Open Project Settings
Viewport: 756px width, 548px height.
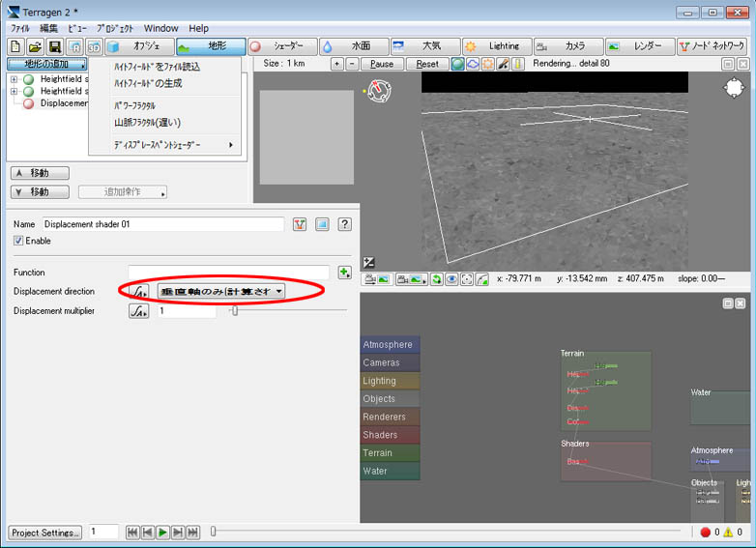tap(44, 533)
